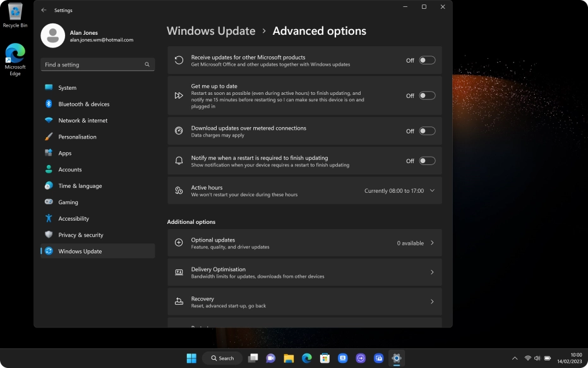Viewport: 588px width, 368px height.
Task: Launch Microsoft Edge from the taskbar
Action: tap(307, 358)
